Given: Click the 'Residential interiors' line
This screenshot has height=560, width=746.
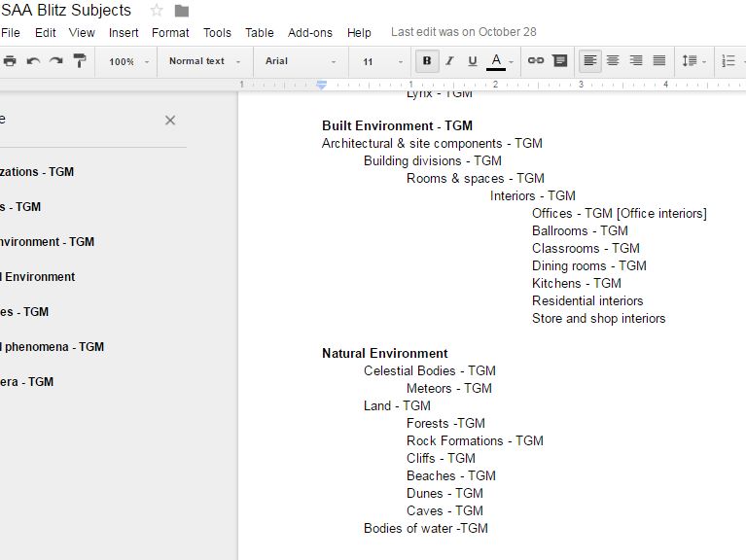Looking at the screenshot, I should coord(587,301).
